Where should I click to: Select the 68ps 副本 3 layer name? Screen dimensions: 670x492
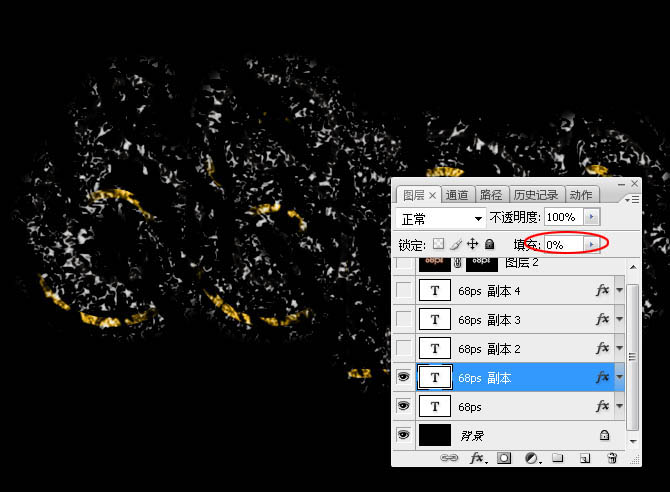489,320
